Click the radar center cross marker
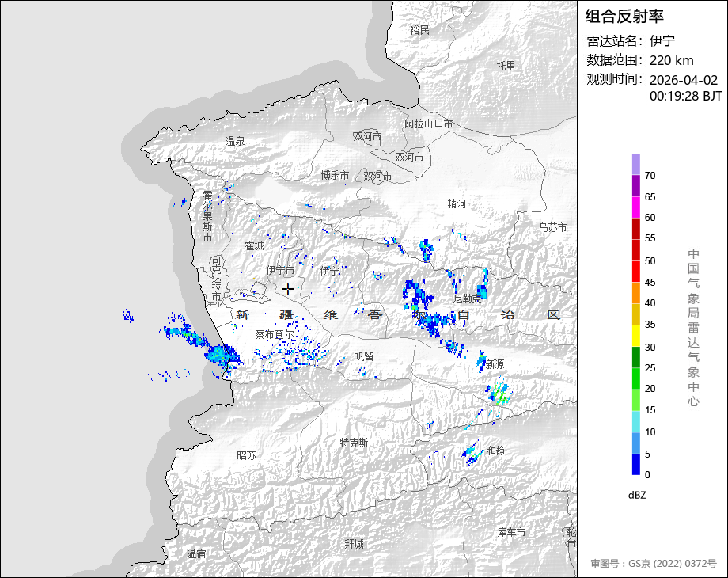This screenshot has width=728, height=578. click(287, 290)
